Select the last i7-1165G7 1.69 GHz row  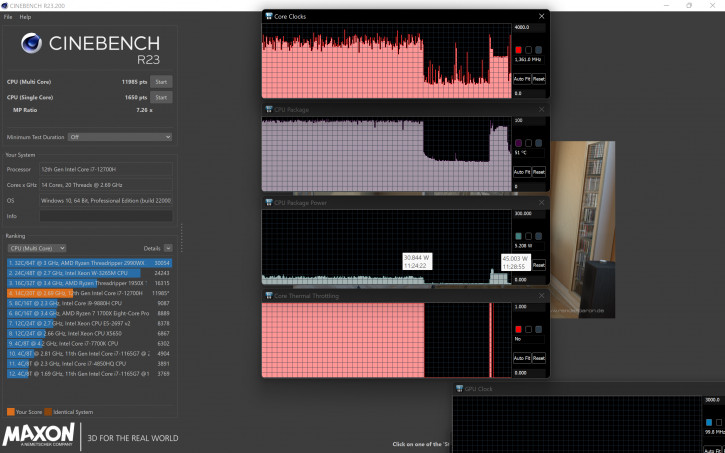click(90, 374)
